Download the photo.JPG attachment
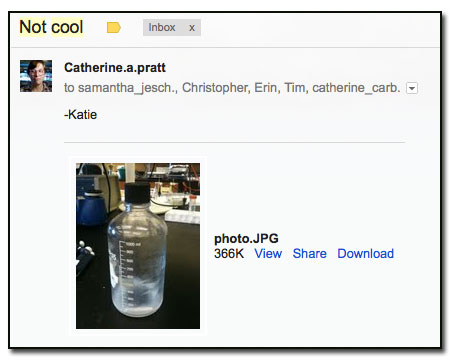 (x=366, y=254)
